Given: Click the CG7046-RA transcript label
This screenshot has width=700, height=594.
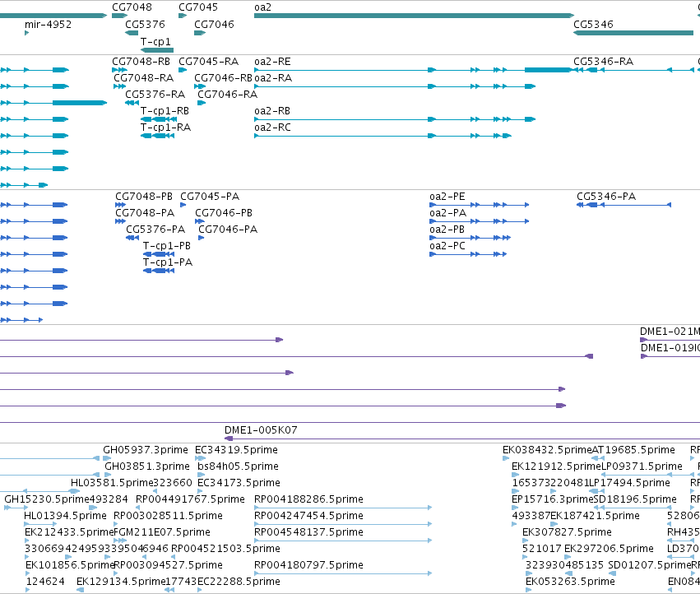Looking at the screenshot, I should tap(228, 95).
